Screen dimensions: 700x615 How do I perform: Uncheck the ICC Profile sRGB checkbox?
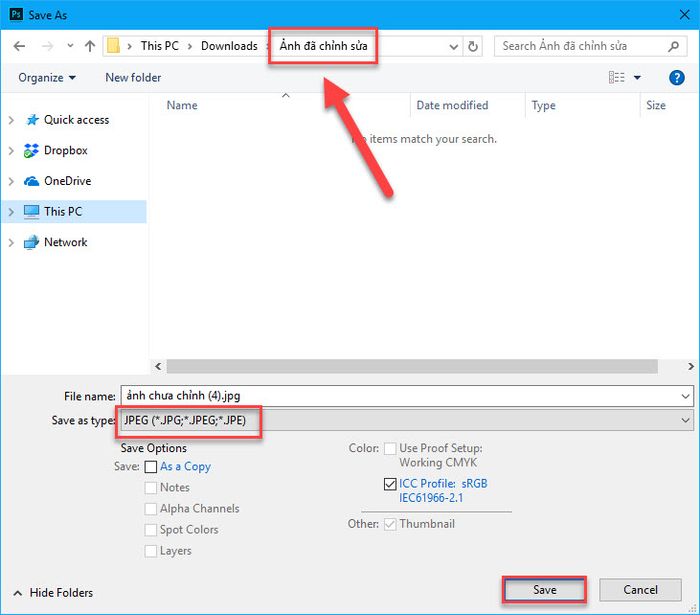pyautogui.click(x=390, y=484)
